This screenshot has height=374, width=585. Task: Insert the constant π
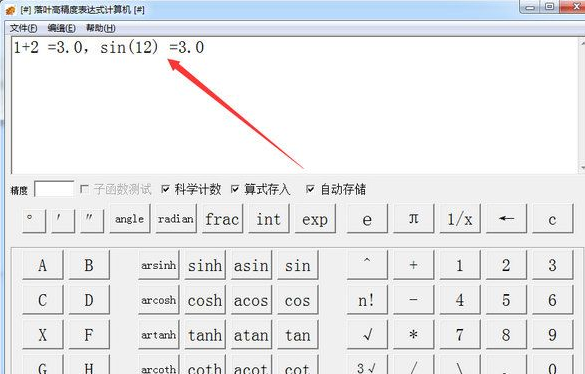413,219
